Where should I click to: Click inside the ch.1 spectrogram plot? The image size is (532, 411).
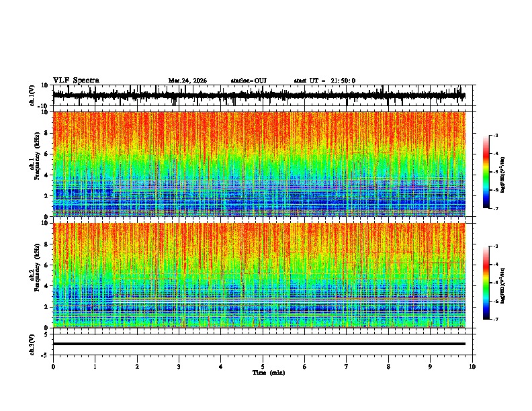click(x=259, y=164)
